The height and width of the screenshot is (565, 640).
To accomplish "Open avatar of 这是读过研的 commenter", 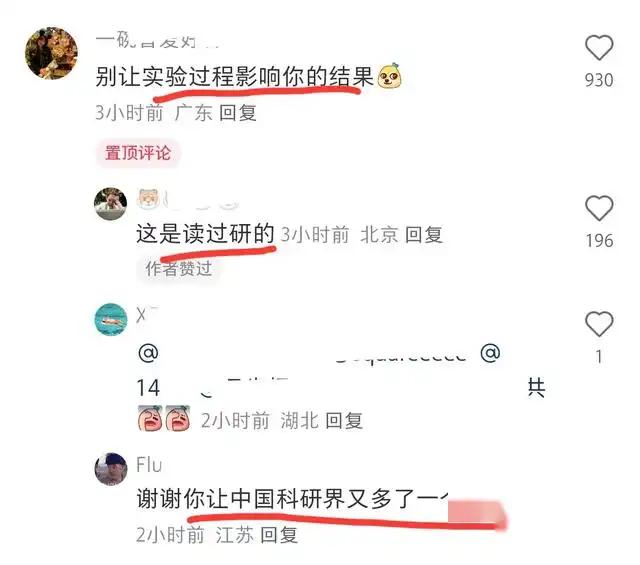I will point(110,203).
